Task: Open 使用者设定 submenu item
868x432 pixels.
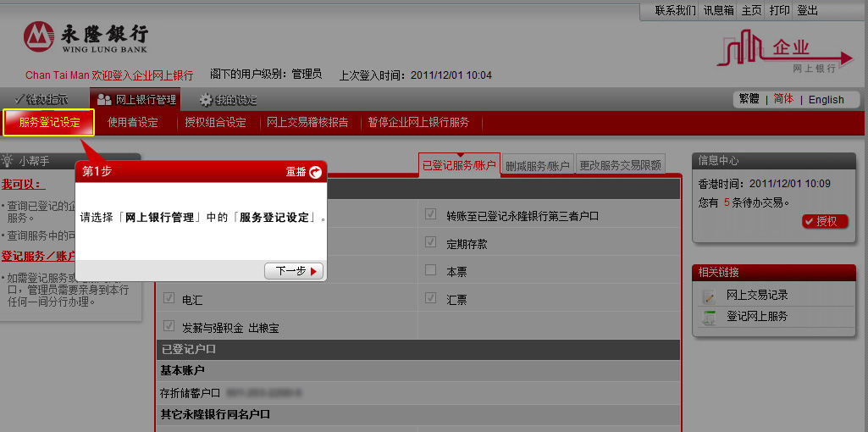Action: [133, 122]
